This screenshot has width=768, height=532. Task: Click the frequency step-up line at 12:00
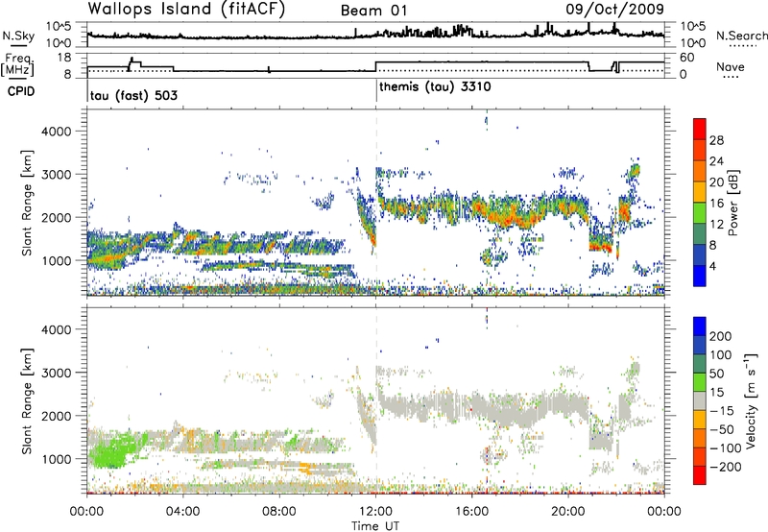pyautogui.click(x=375, y=66)
